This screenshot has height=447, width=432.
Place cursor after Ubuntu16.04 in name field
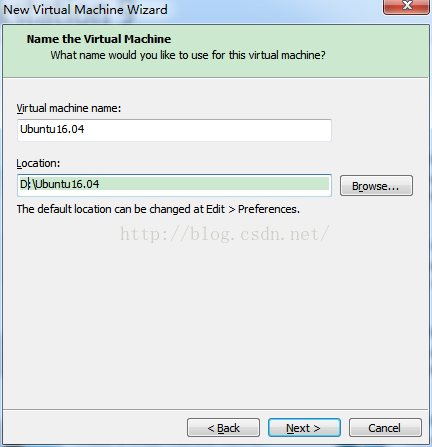[85, 129]
